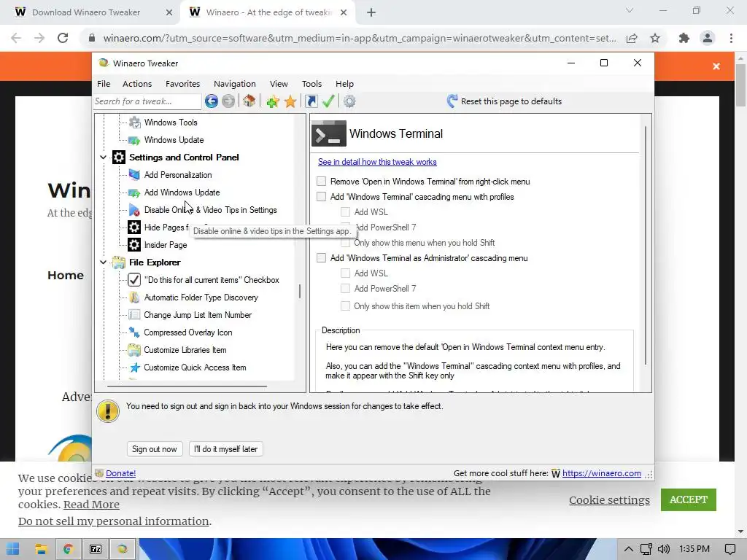Click the Insider Page gear icon
This screenshot has height=560, width=747.
click(134, 245)
